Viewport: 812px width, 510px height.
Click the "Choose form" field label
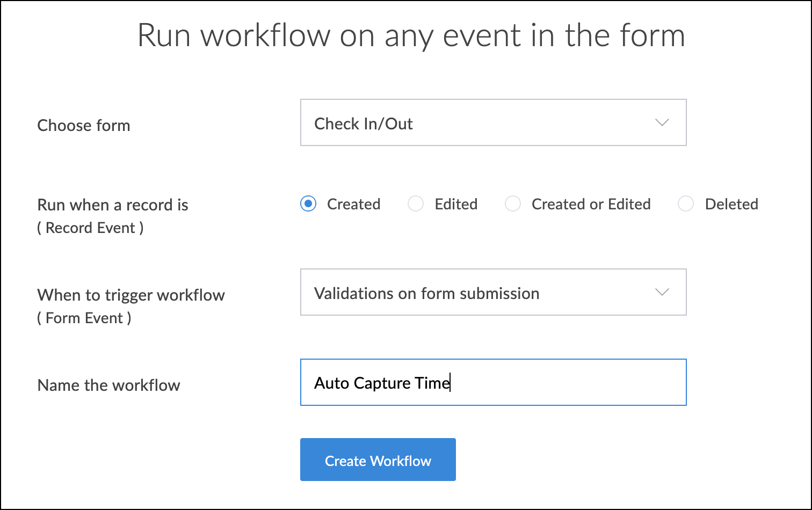[x=84, y=125]
